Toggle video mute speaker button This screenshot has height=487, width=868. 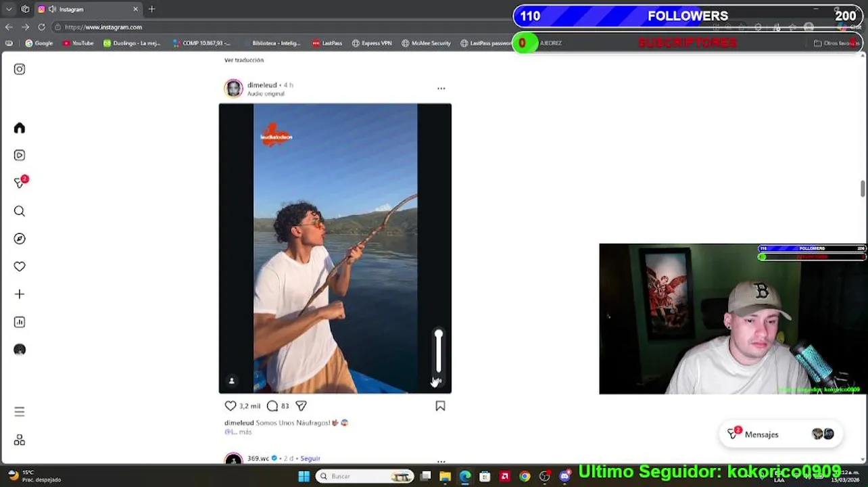pyautogui.click(x=438, y=381)
